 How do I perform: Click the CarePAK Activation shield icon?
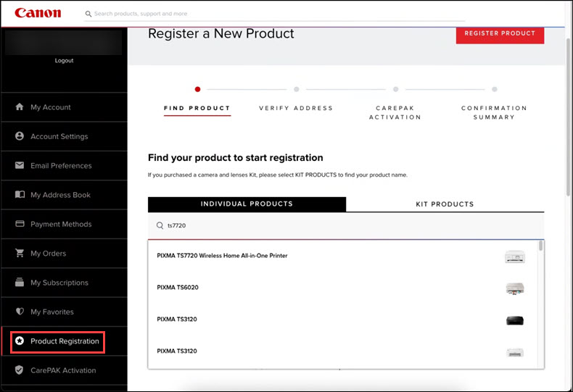[20, 370]
